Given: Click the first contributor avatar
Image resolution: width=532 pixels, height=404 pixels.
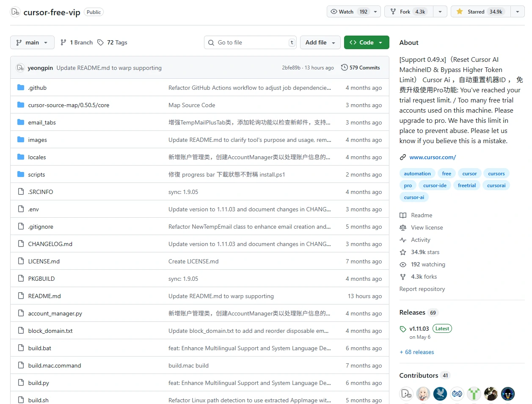Looking at the screenshot, I should [406, 394].
